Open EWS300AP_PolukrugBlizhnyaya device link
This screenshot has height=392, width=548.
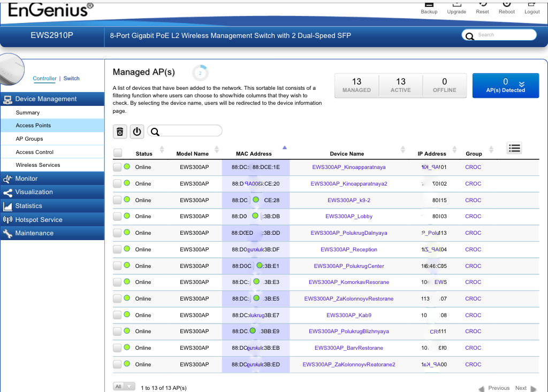click(349, 331)
